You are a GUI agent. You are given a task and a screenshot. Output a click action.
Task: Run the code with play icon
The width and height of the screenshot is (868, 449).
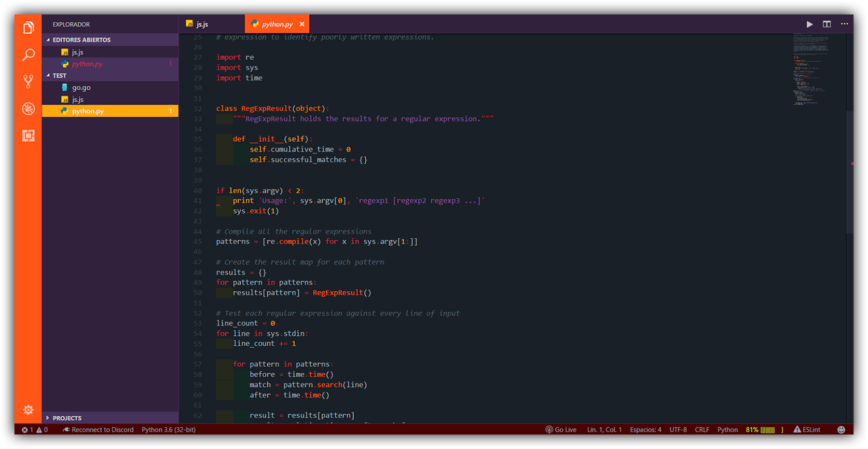[810, 24]
